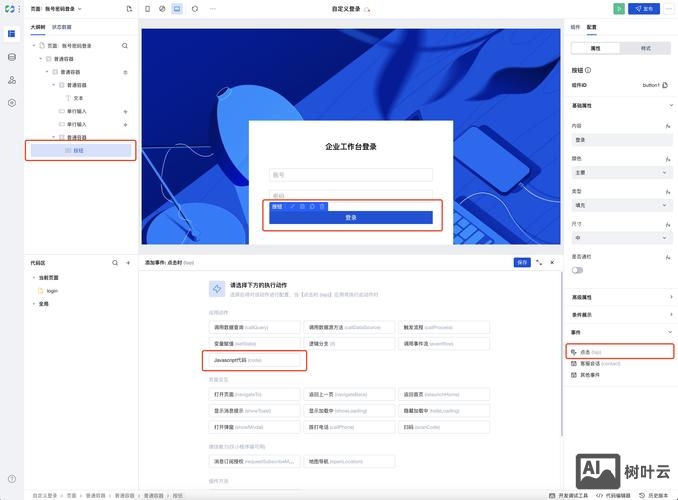Screen dimensions: 678x500
Task: Close the add event panel
Action: (552, 262)
